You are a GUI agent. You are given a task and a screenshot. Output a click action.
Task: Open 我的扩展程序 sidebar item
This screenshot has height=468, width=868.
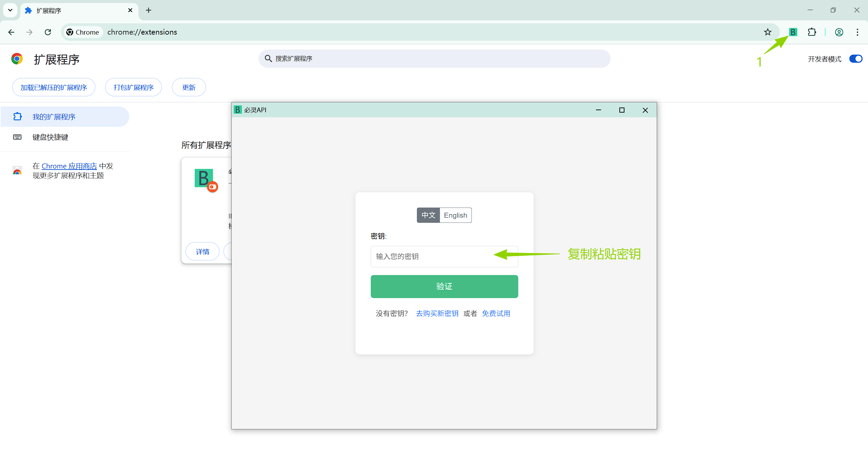[x=54, y=117]
